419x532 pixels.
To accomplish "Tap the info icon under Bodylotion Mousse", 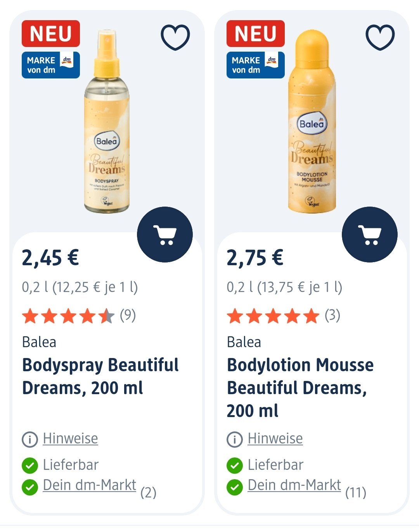I will click(235, 440).
